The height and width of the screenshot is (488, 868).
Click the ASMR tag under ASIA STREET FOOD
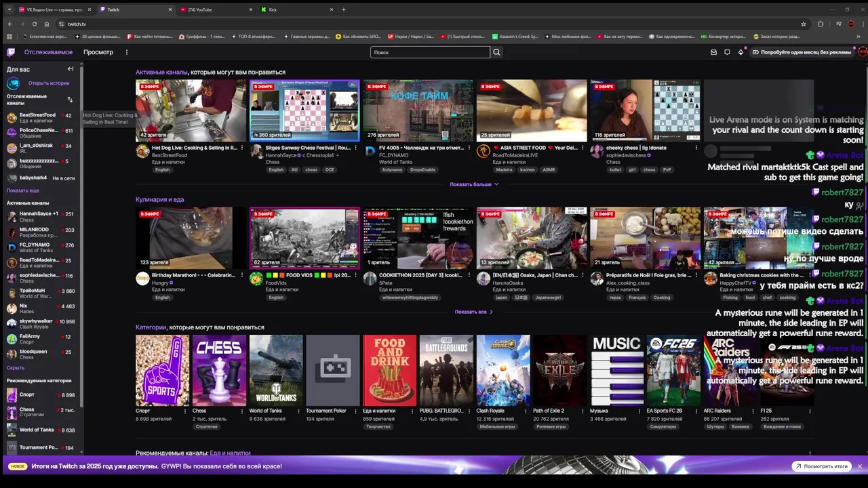[x=549, y=169]
